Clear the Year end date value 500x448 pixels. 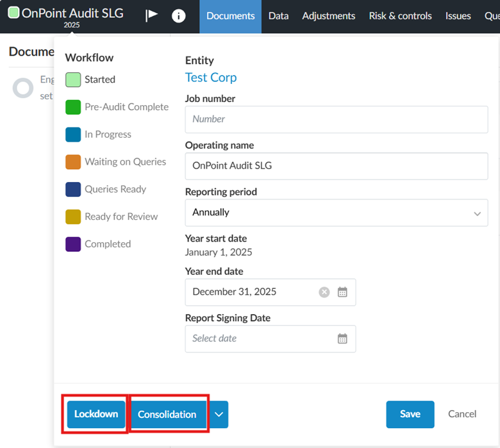(324, 292)
